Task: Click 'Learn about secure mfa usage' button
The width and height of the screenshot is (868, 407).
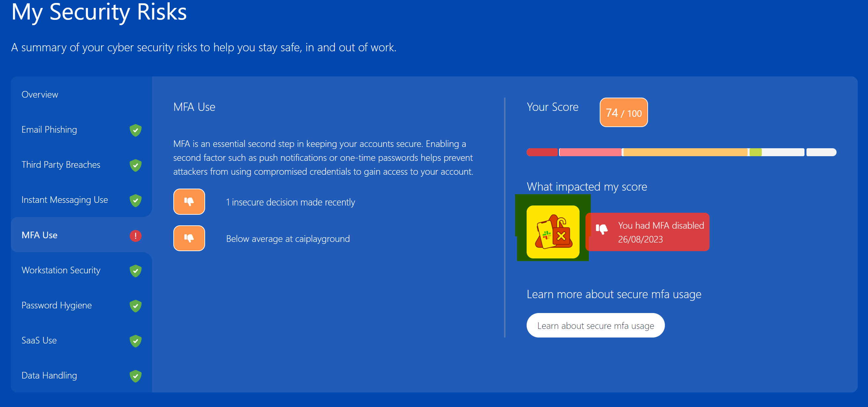Action: [x=595, y=326]
